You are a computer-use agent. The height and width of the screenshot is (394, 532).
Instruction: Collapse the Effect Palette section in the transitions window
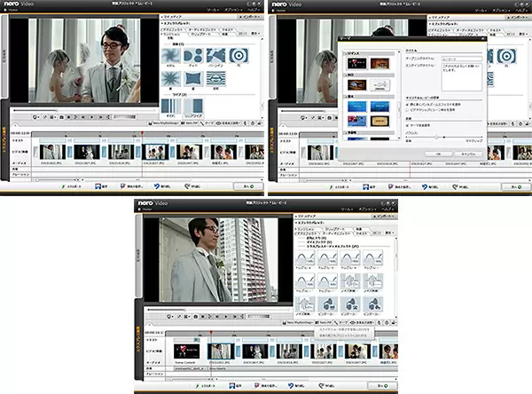[x=162, y=23]
